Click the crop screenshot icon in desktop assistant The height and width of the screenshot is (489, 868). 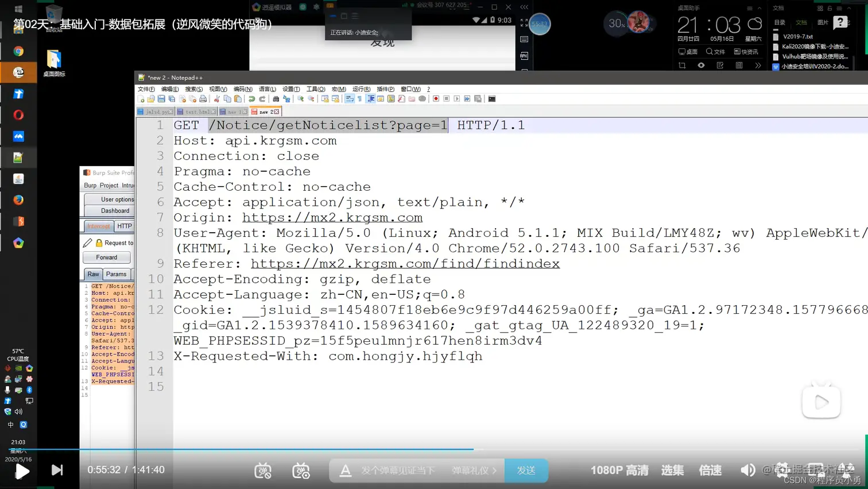(682, 66)
